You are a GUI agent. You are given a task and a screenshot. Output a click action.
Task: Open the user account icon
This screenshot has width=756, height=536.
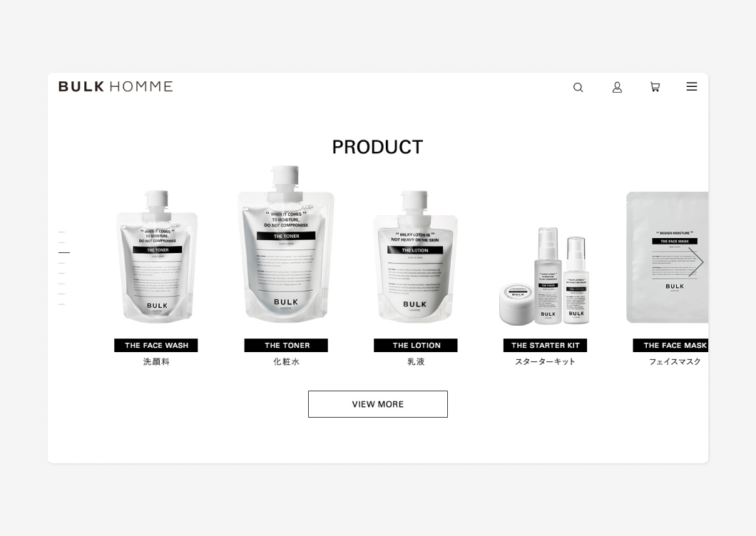(617, 87)
